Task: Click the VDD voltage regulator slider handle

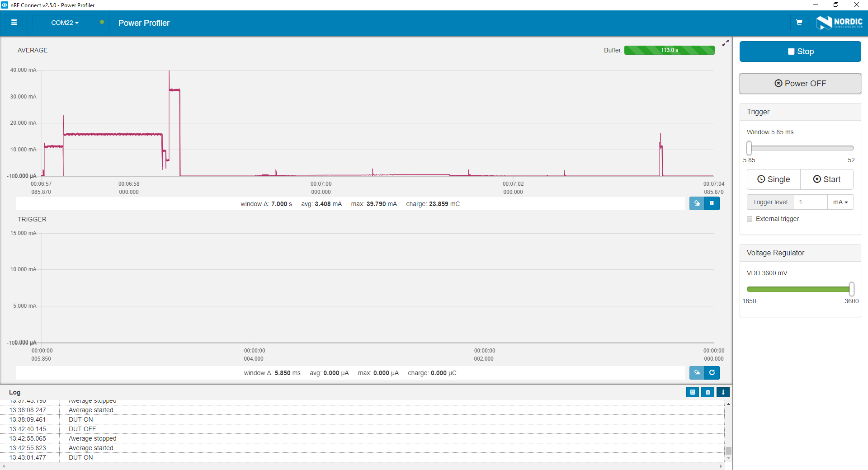Action: coord(851,289)
